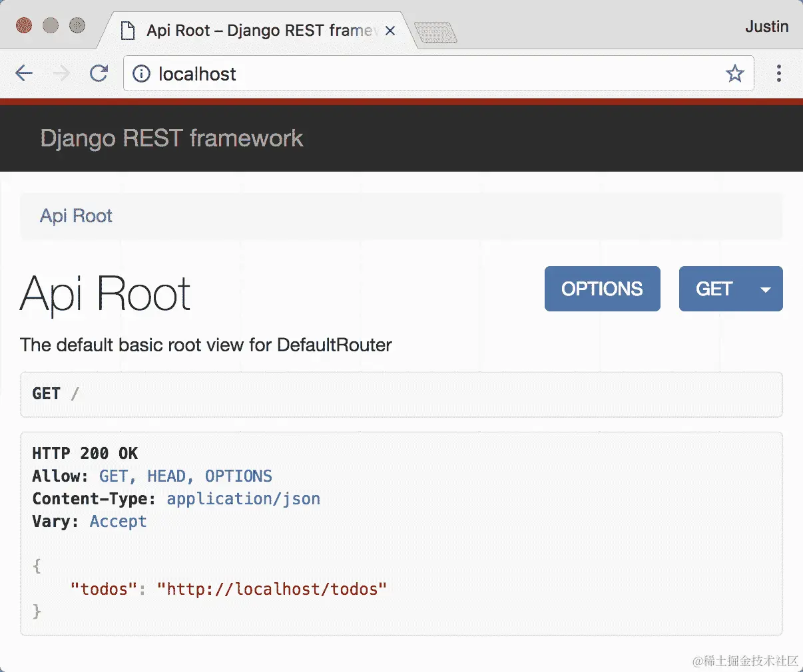Close the Api Root browser tab

[390, 31]
